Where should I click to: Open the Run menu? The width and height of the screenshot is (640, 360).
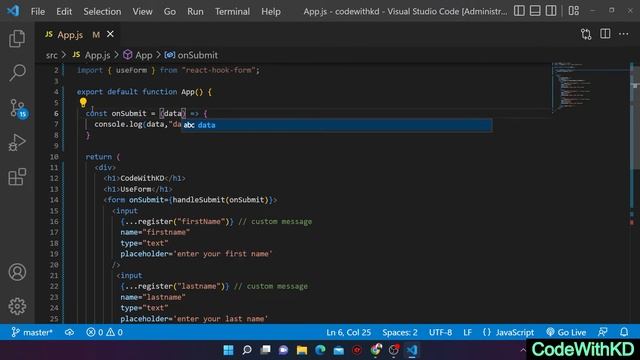195,11
